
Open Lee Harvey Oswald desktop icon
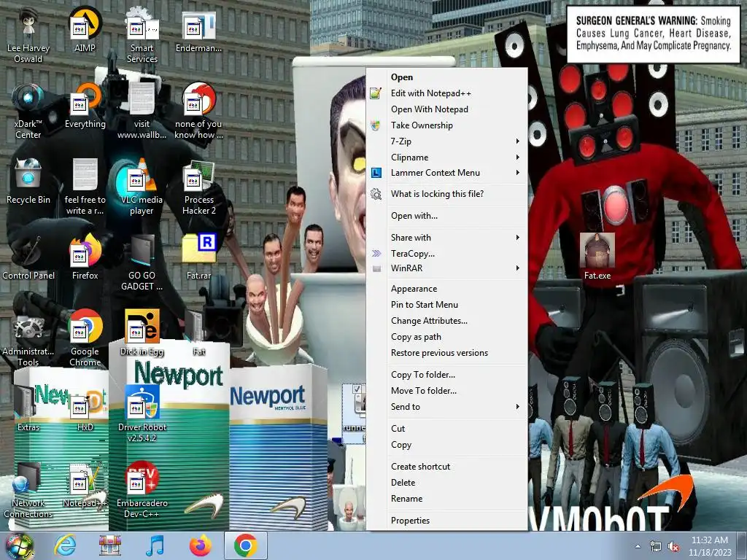[28, 36]
